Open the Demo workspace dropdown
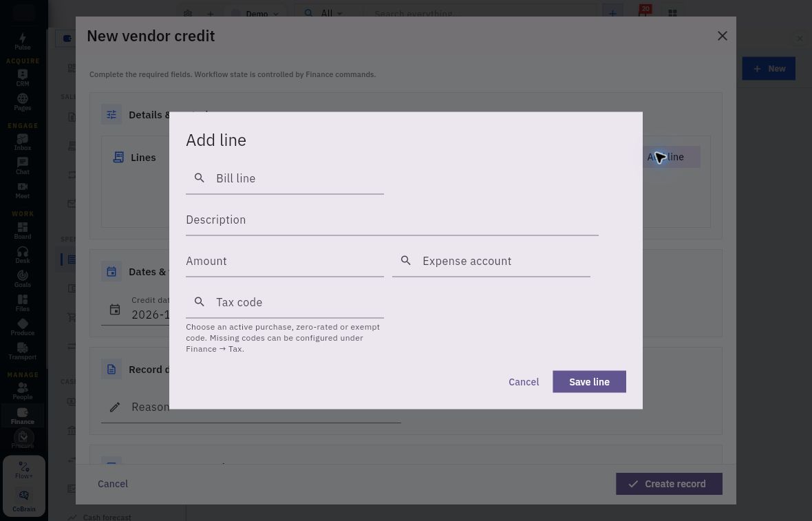Image resolution: width=812 pixels, height=521 pixels. [x=256, y=14]
